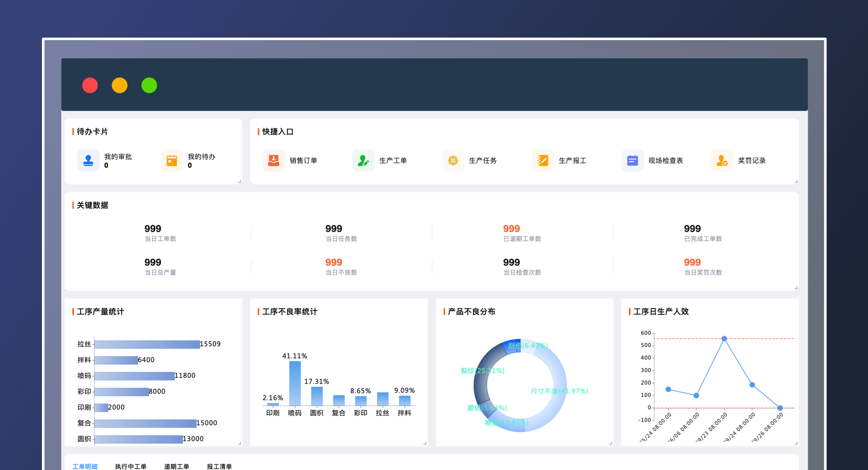The image size is (868, 470).
Task: Click the 我的审批 person icon
Action: [88, 160]
